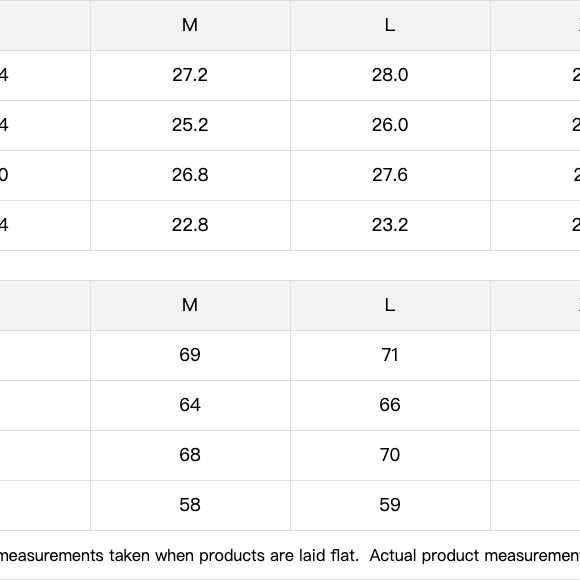Click the 23.2 cell in upper table

(x=390, y=225)
